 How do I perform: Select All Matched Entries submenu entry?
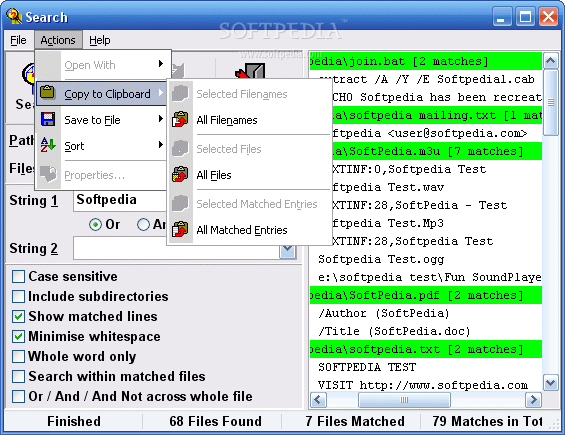250,230
